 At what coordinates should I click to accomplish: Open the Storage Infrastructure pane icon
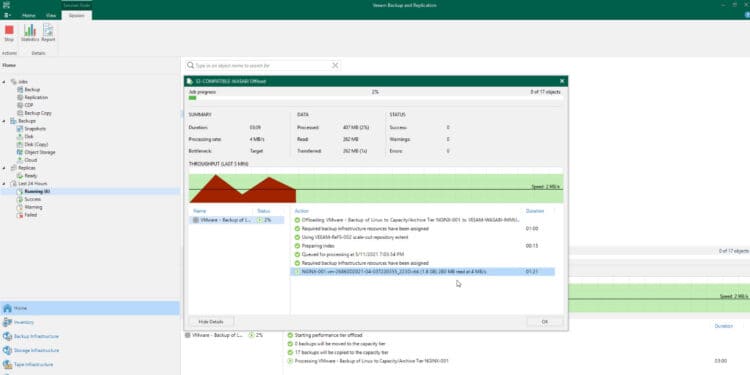(x=7, y=351)
